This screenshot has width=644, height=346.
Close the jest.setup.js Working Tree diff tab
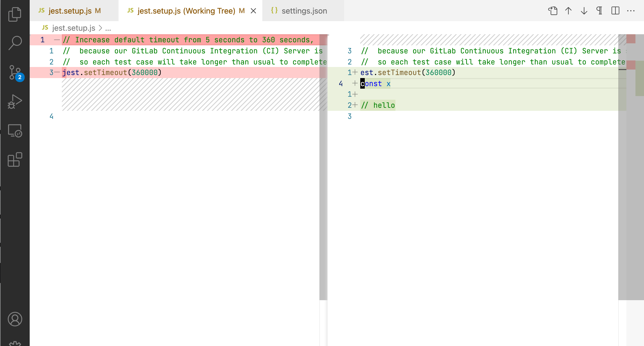[x=253, y=11]
